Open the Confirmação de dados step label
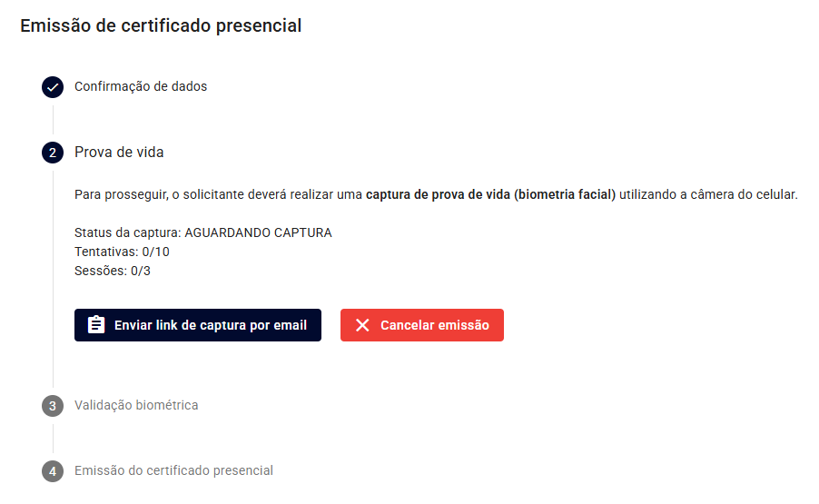Viewport: 819px width, 504px height. tap(141, 86)
